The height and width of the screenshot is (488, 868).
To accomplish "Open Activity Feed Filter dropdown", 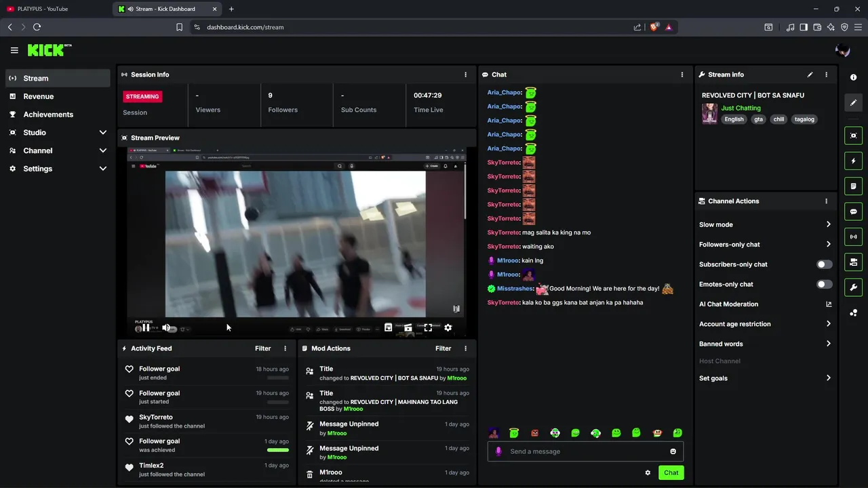I will coord(263,348).
